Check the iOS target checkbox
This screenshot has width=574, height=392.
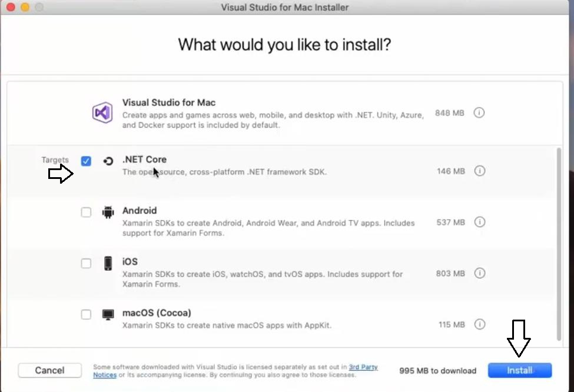[x=86, y=263]
